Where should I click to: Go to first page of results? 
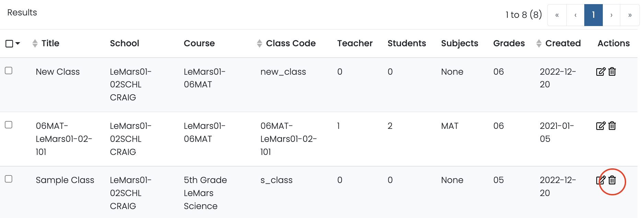point(557,15)
